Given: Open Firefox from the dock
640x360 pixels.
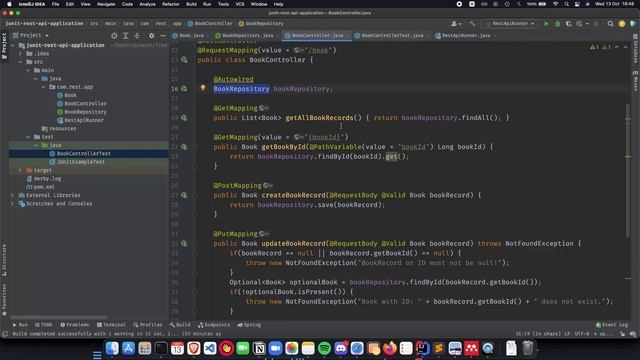Looking at the screenshot, I should pyautogui.click(x=390, y=348).
